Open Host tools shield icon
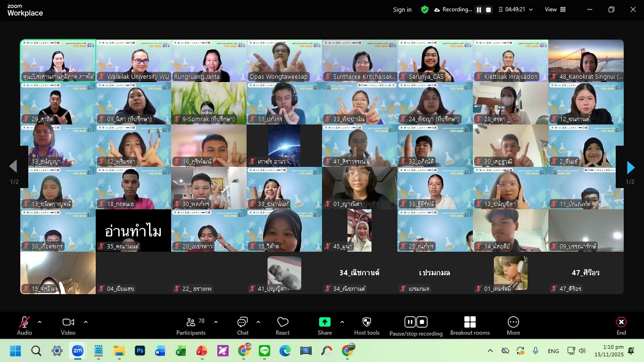 tap(367, 326)
